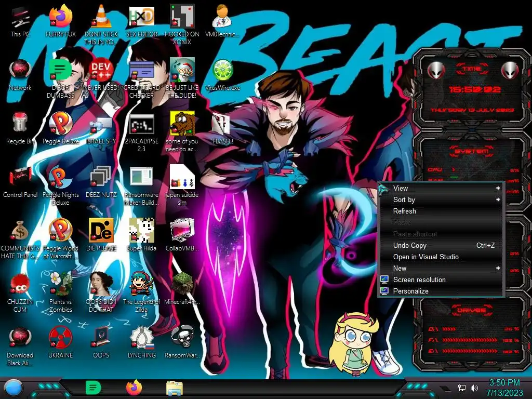Click the left alien head on the TIME gadget
532x399 pixels.
tap(436, 71)
